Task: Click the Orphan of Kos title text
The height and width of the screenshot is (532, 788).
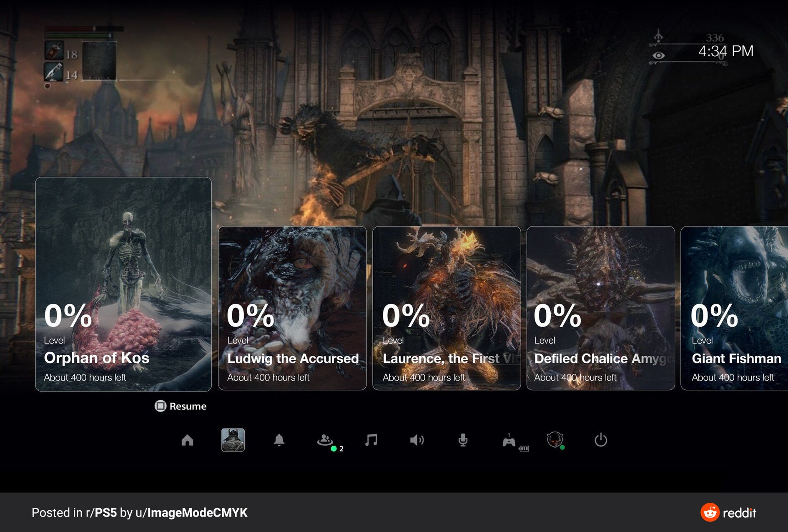Action: pos(97,358)
